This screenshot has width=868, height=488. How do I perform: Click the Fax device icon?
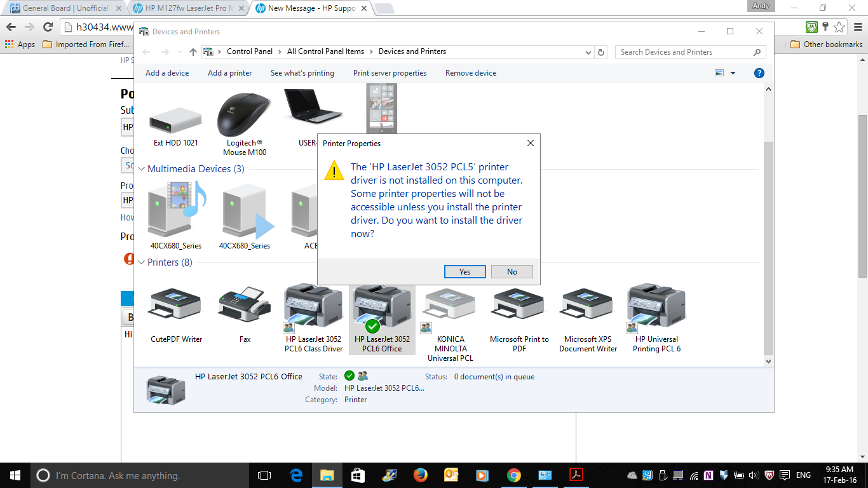[x=245, y=306]
